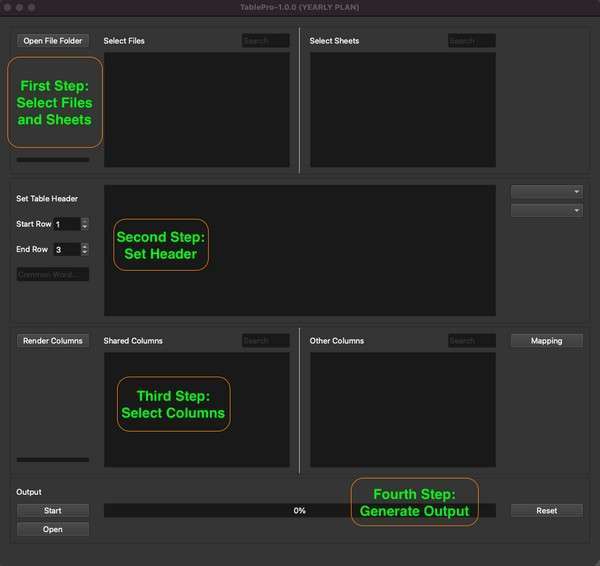Screen dimensions: 600x566
Task: Click the Shared Columns search box
Action: tap(265, 341)
